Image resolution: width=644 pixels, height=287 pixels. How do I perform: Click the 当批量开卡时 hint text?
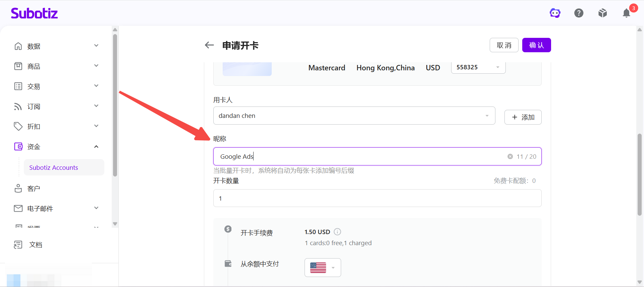tap(284, 170)
